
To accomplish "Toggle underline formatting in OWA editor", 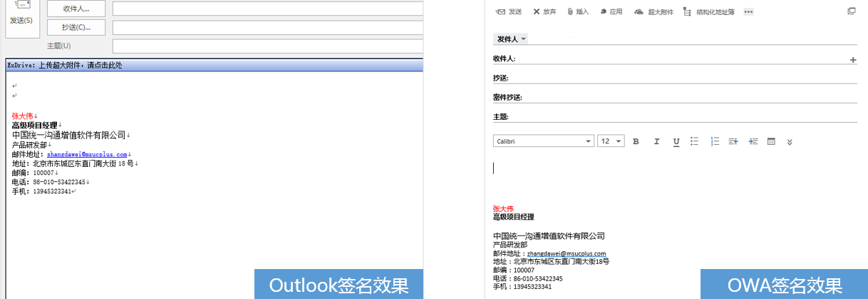I will click(676, 141).
